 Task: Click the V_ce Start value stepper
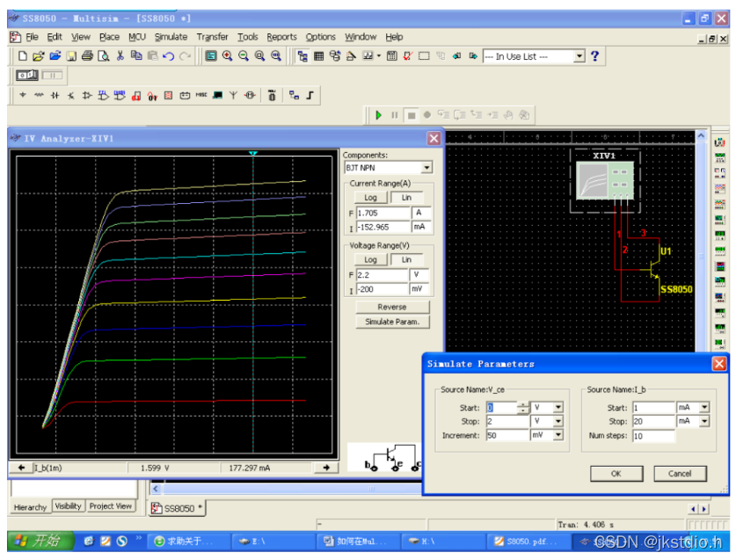pos(523,408)
